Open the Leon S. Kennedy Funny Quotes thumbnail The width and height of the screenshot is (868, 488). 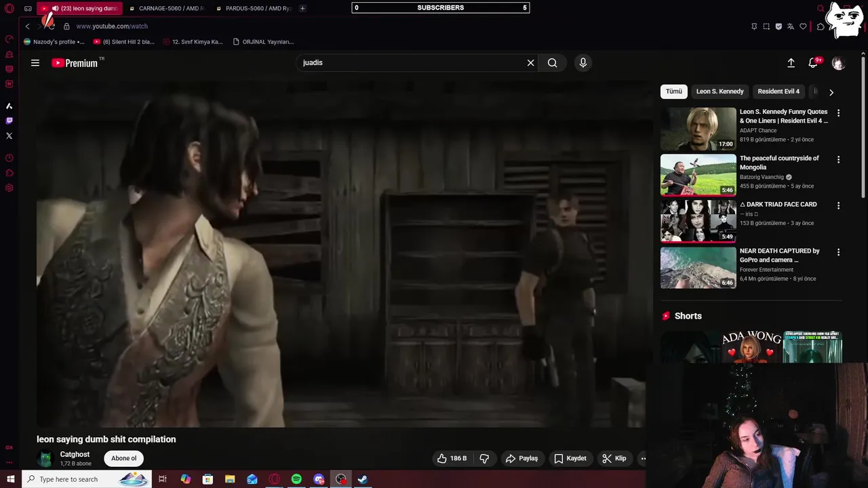(x=698, y=129)
